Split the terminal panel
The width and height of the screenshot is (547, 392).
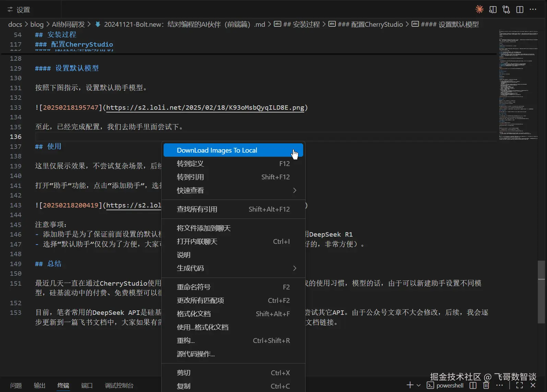pyautogui.click(x=473, y=385)
